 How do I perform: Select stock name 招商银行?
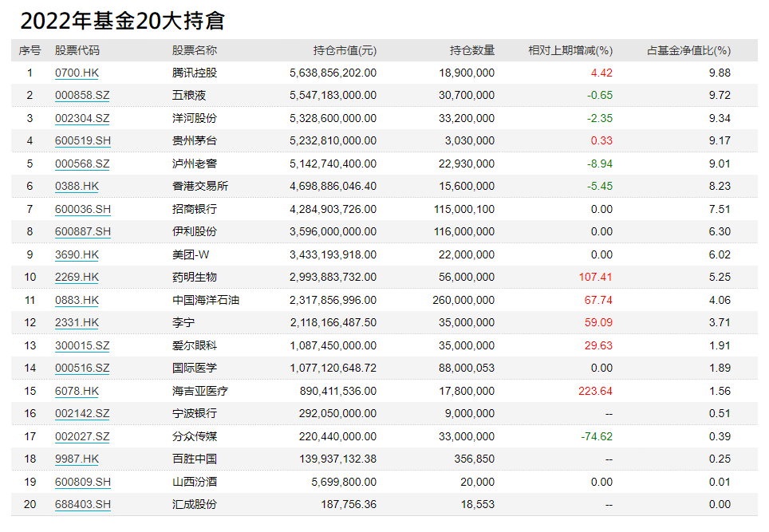tap(194, 209)
